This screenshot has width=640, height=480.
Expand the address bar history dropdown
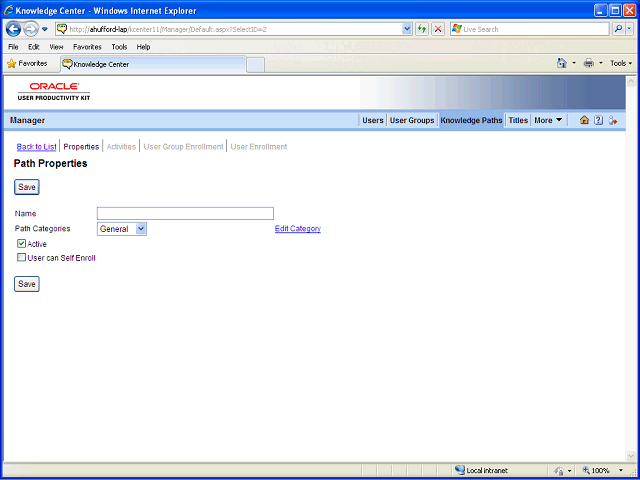[x=407, y=29]
